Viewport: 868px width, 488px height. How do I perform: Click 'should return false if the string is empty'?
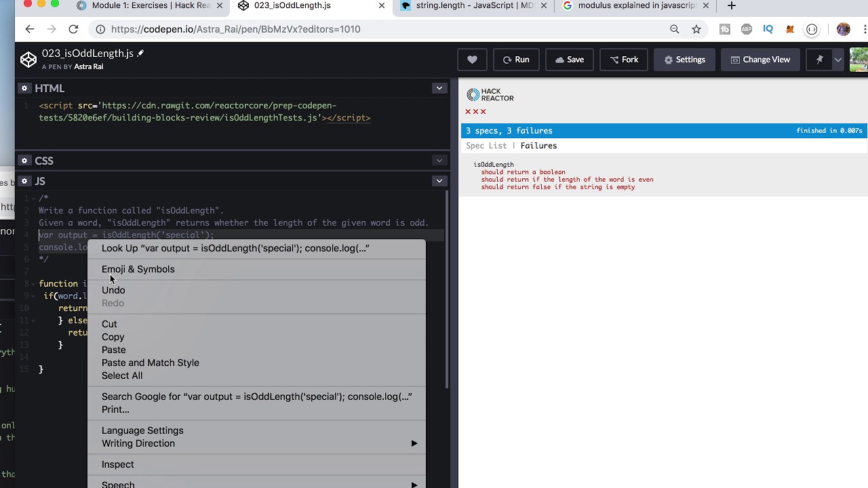pyautogui.click(x=558, y=187)
